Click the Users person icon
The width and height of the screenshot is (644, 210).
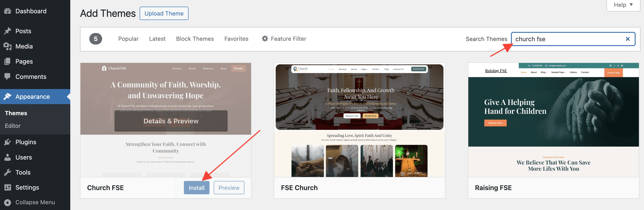(8, 157)
